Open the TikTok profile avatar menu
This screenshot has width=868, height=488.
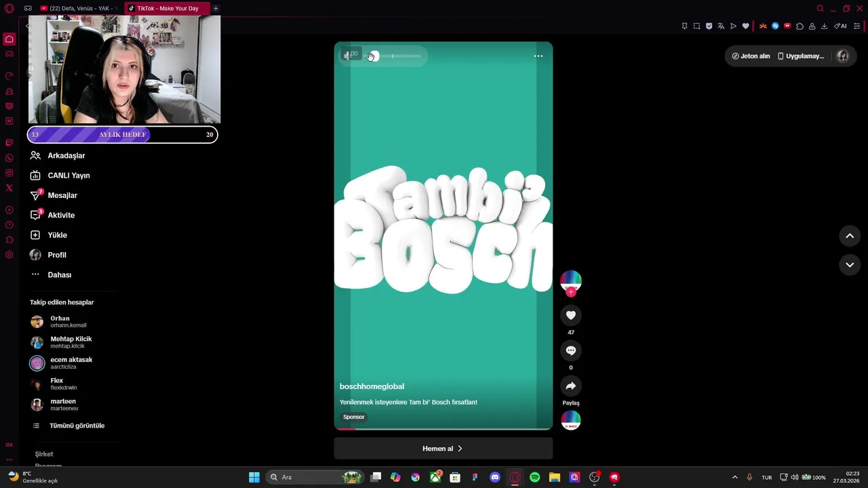pyautogui.click(x=843, y=56)
